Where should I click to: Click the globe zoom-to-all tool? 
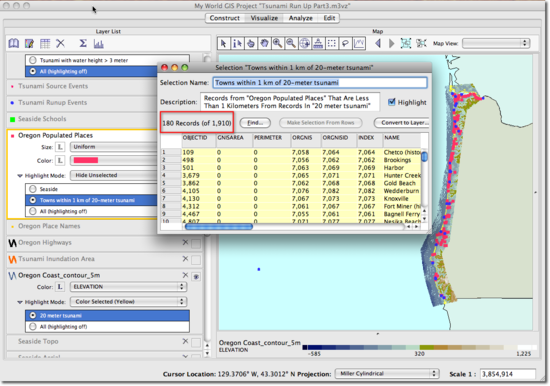[x=304, y=43]
